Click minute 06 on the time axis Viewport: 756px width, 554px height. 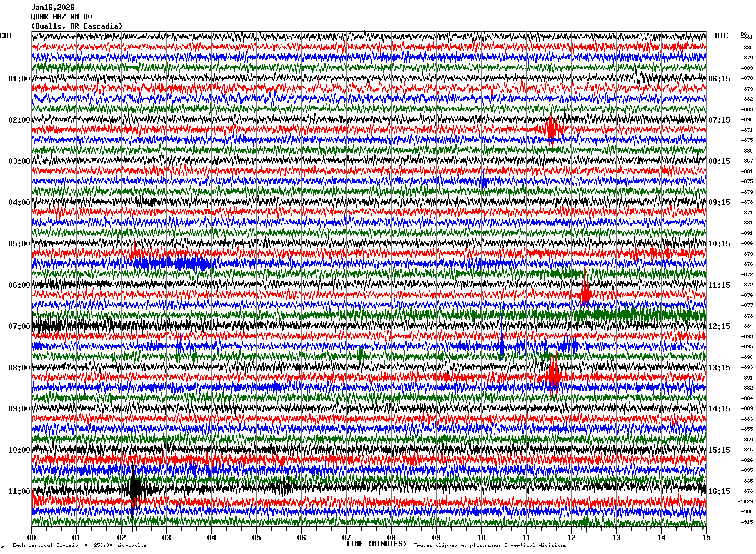[301, 537]
